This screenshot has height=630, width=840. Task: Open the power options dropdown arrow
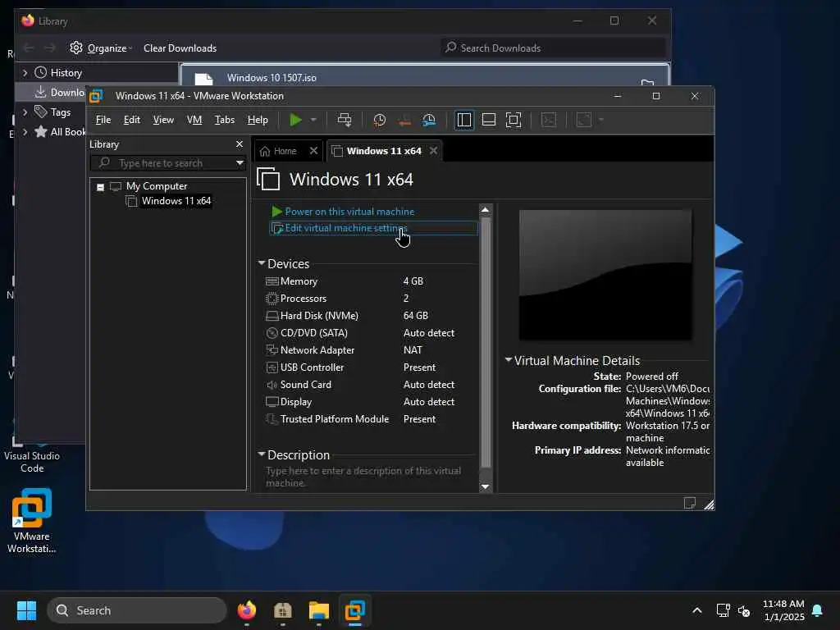313,120
